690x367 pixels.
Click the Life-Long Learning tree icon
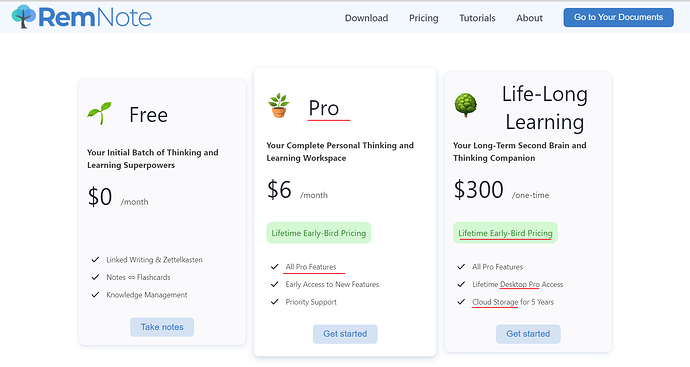coord(466,105)
